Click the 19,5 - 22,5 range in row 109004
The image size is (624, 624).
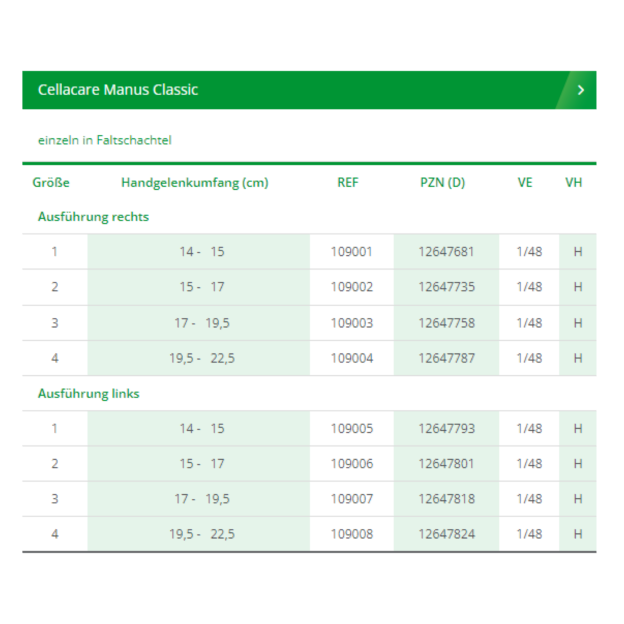coord(202,358)
